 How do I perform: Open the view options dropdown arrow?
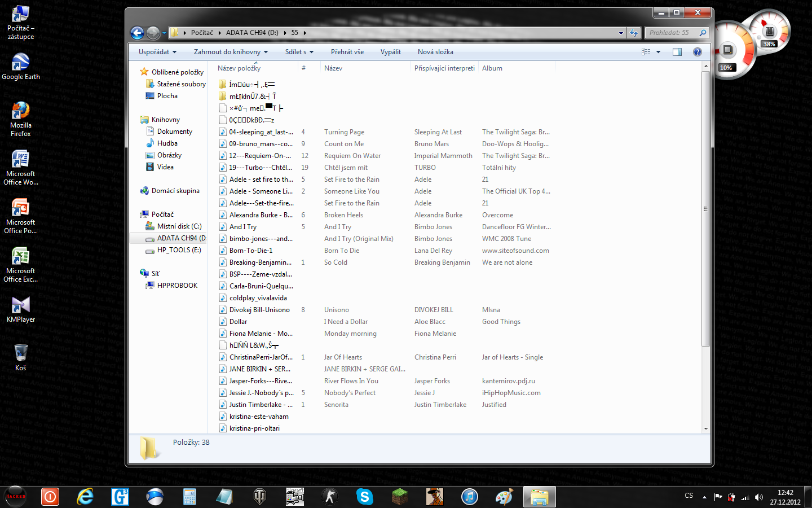[658, 52]
